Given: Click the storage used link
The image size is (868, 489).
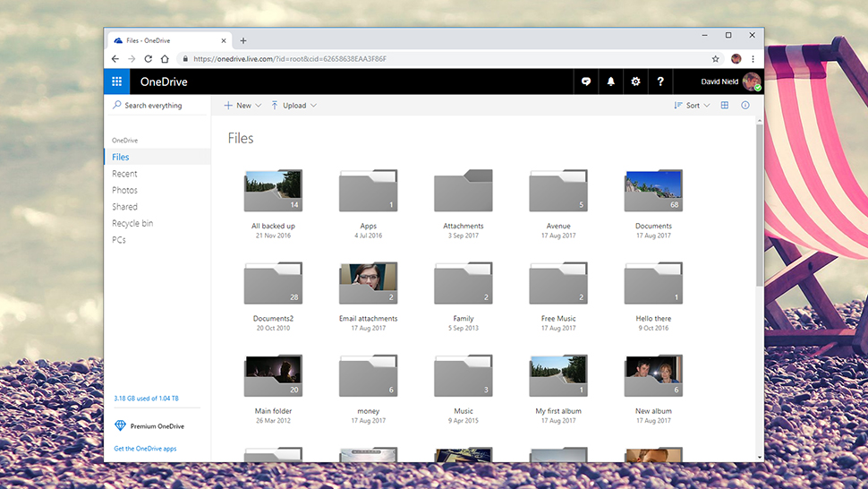Looking at the screenshot, I should click(146, 399).
